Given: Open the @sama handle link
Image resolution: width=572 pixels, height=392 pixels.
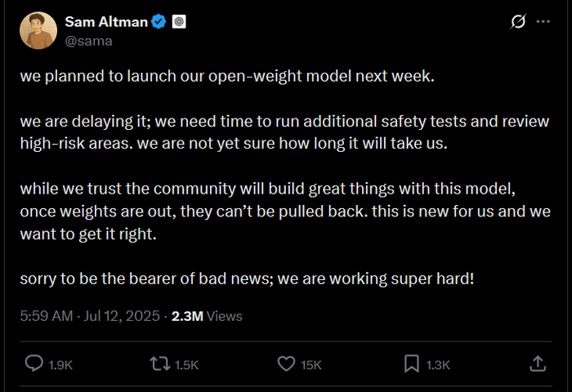Looking at the screenshot, I should pos(88,40).
